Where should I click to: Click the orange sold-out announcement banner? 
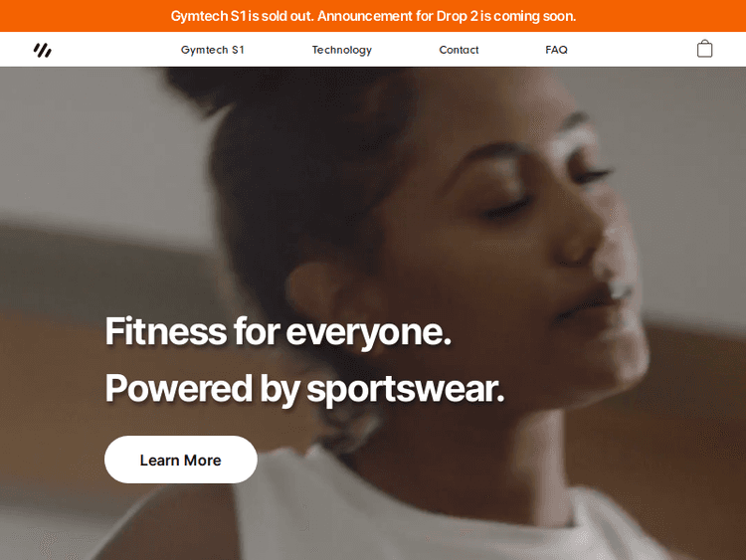tap(373, 16)
